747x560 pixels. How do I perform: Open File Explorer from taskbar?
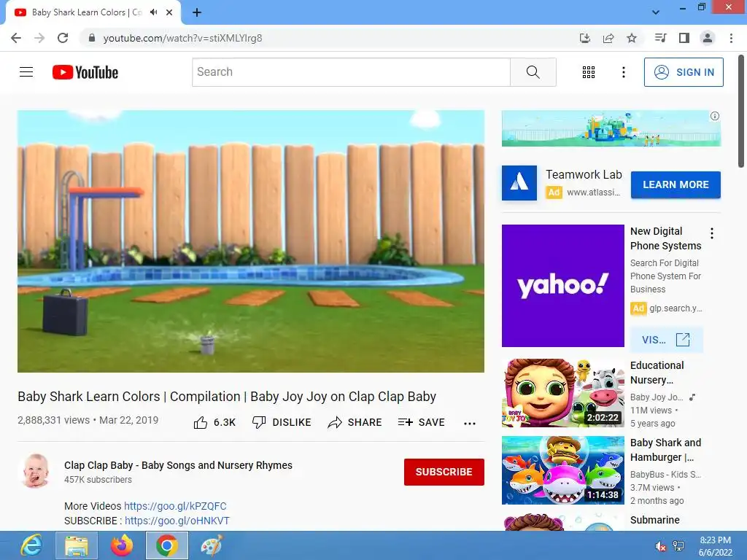[x=76, y=545]
